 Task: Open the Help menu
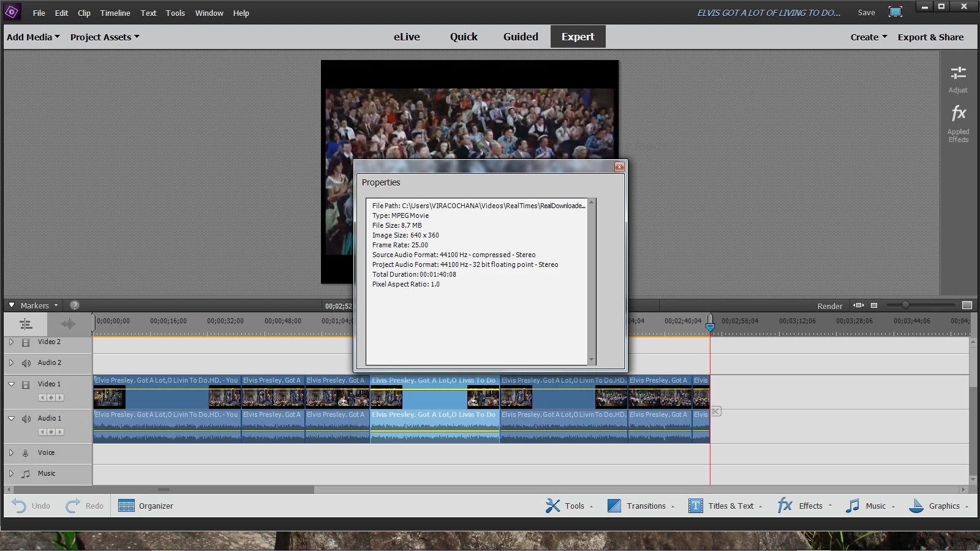(241, 13)
